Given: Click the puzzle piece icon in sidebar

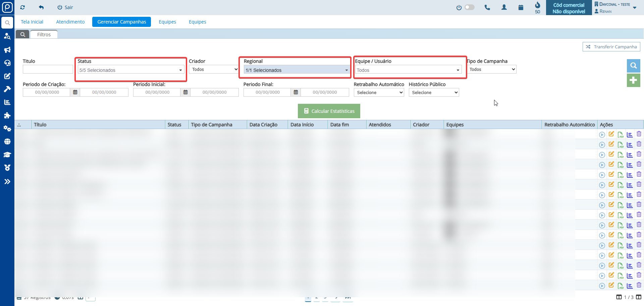Looking at the screenshot, I should [7, 115].
